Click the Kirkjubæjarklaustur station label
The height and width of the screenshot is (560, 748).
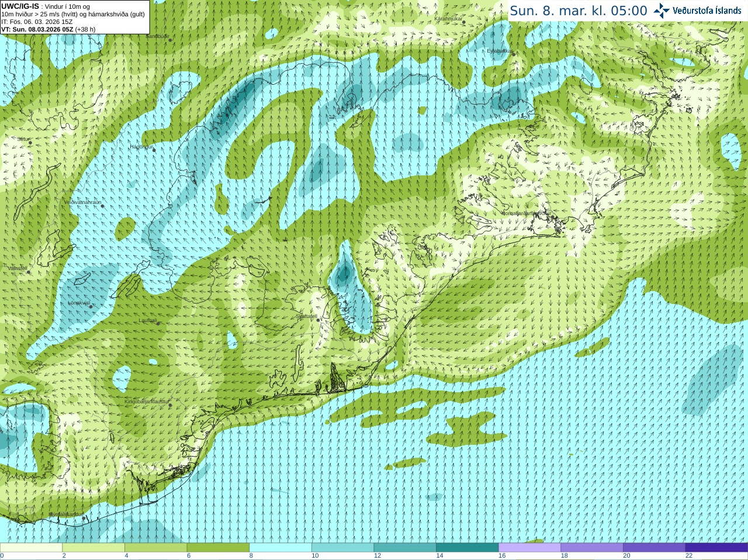pyautogui.click(x=147, y=402)
